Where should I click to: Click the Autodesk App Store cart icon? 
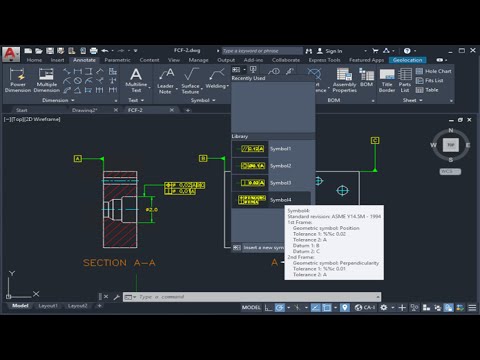tap(375, 51)
